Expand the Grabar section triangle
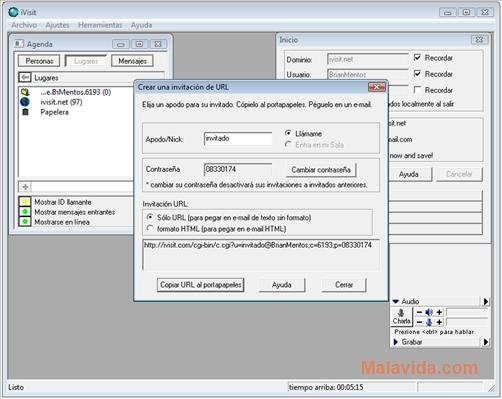502x399 pixels. [x=396, y=342]
